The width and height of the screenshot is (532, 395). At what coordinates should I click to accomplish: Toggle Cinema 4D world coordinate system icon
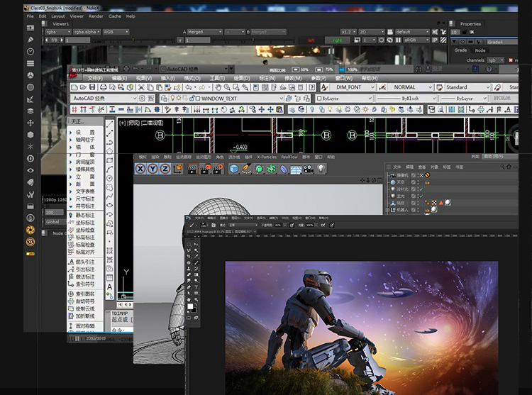click(x=178, y=169)
